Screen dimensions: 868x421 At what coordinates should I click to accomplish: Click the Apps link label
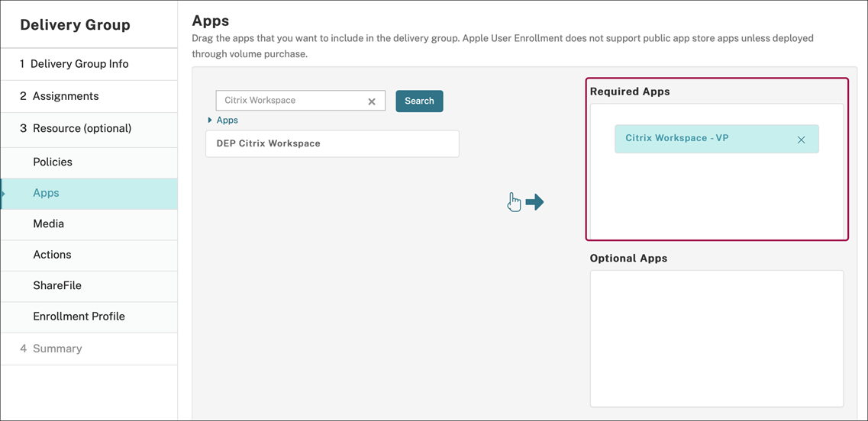tap(227, 121)
